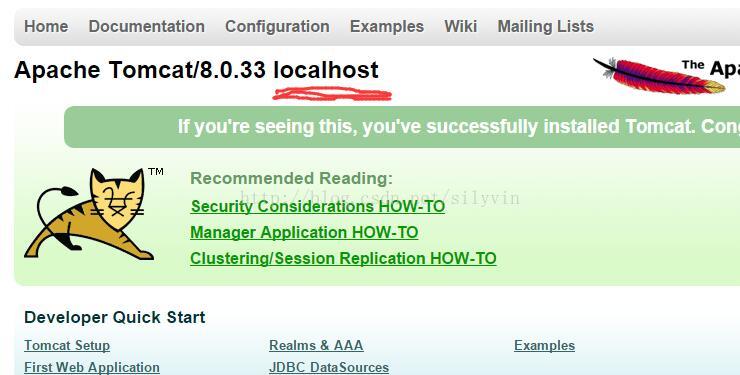Screen dimensions: 740x375
Task: Open the Wiki navigation item
Action: pyautogui.click(x=460, y=26)
